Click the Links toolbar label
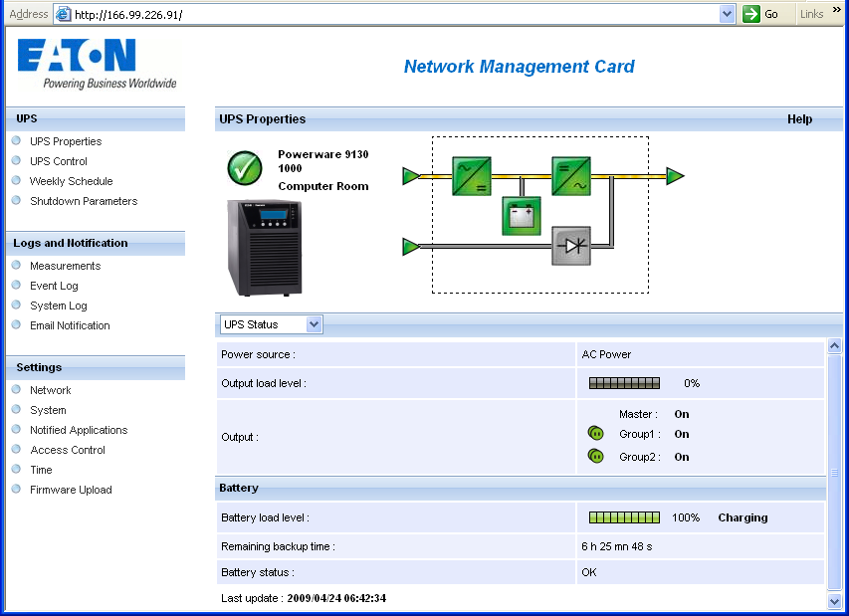 coord(811,14)
